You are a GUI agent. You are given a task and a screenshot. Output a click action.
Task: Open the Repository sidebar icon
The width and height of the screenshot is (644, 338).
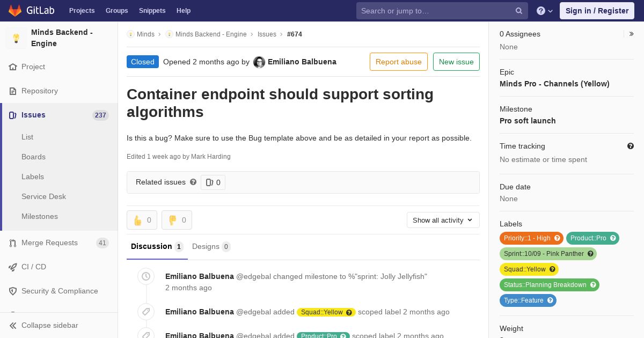point(13,91)
